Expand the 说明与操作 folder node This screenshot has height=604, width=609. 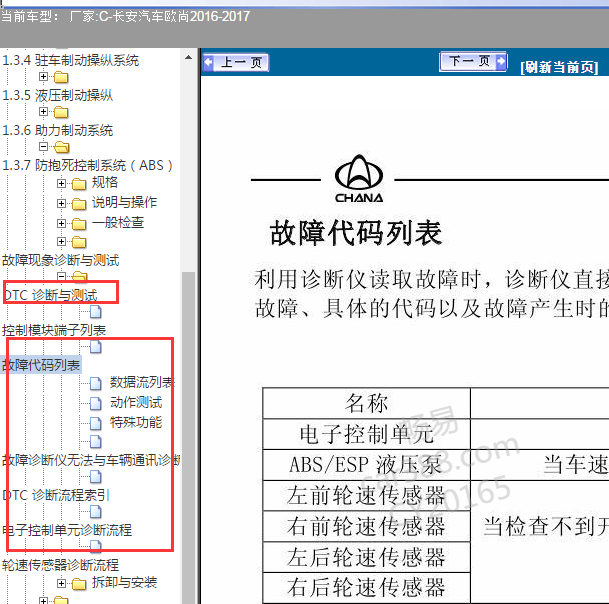(61, 204)
